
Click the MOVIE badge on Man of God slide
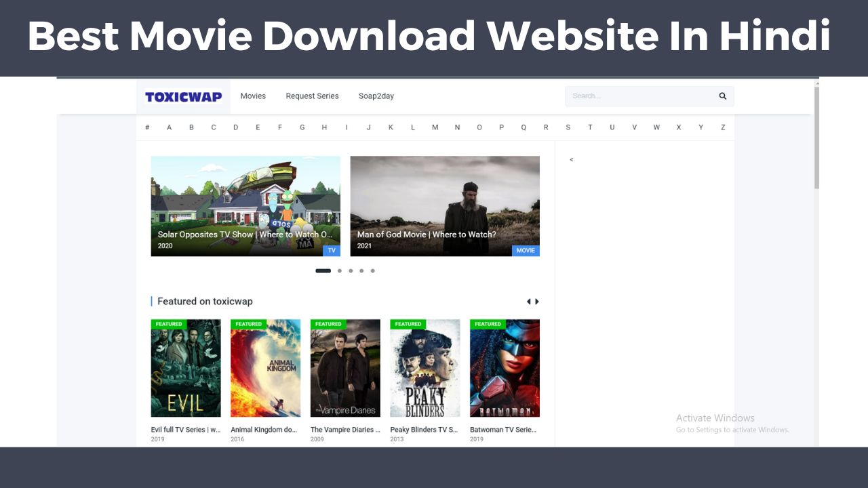pos(526,250)
